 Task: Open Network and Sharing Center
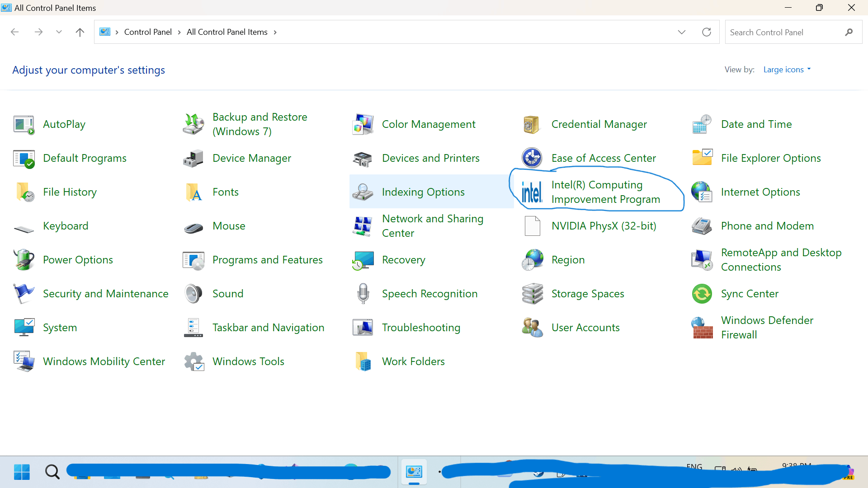coord(433,225)
